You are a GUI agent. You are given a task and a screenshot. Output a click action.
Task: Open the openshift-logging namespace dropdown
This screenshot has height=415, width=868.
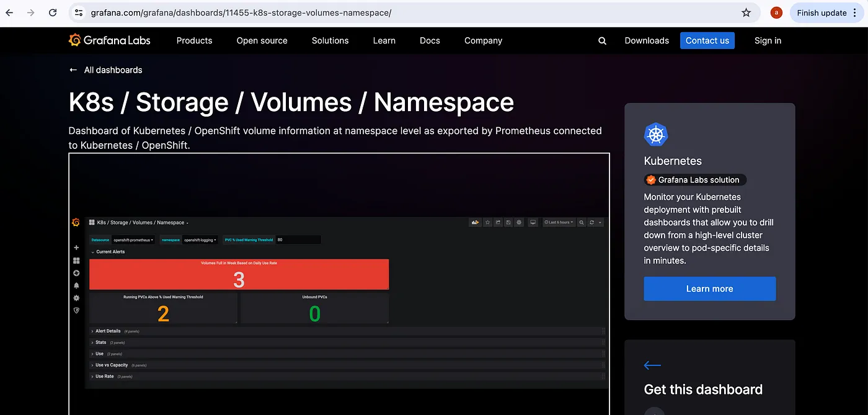click(200, 240)
